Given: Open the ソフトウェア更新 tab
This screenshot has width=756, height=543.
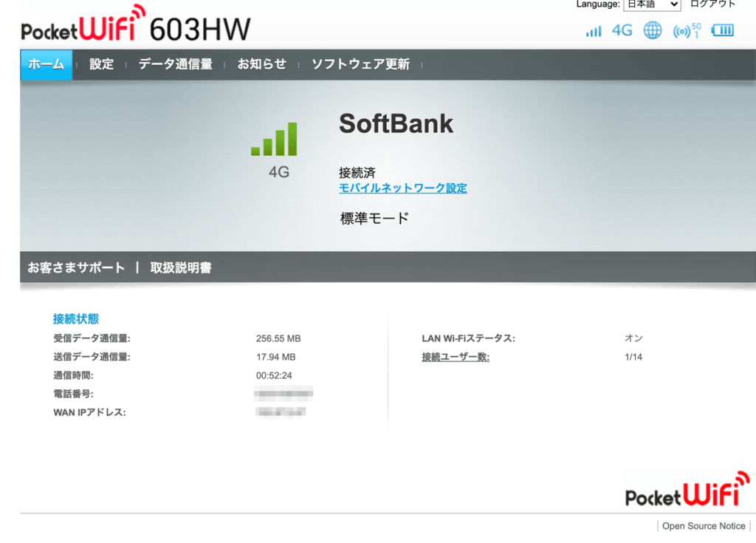Looking at the screenshot, I should click(360, 64).
